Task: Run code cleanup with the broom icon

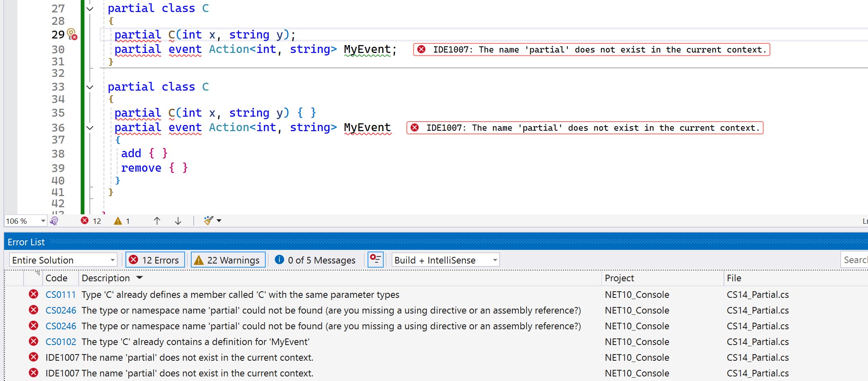Action: click(x=209, y=220)
